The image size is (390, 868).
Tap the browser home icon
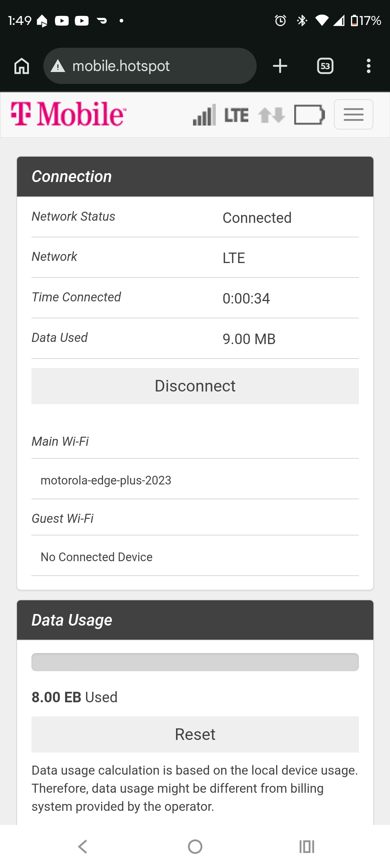coord(22,66)
